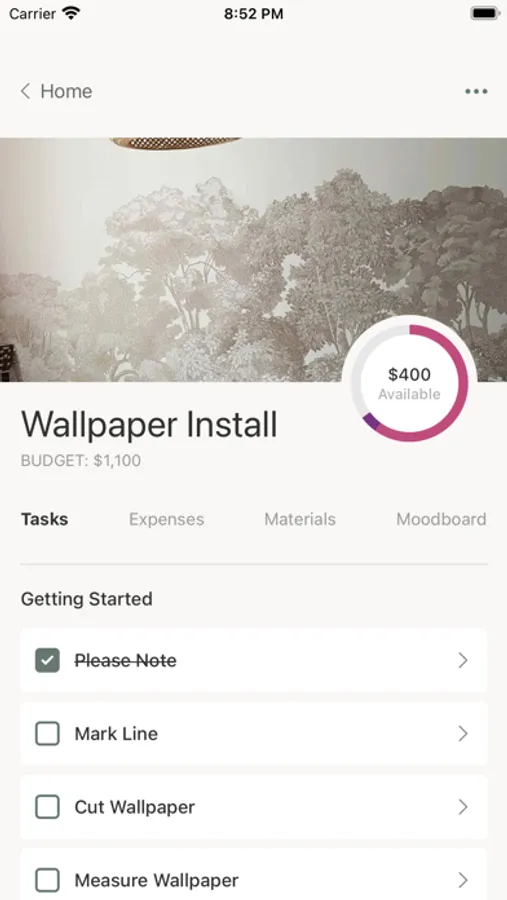Expand Mark Line task with its chevron

click(463, 734)
